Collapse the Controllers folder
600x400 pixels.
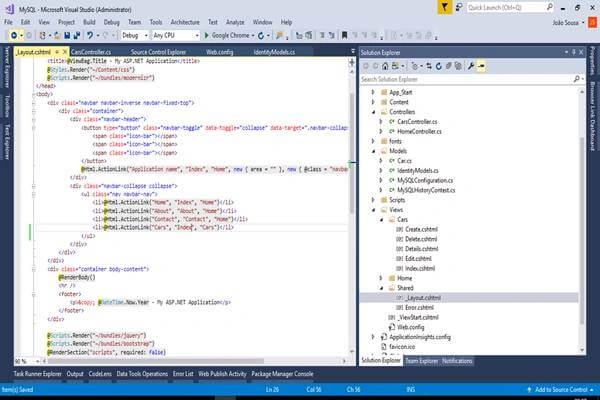click(x=373, y=112)
